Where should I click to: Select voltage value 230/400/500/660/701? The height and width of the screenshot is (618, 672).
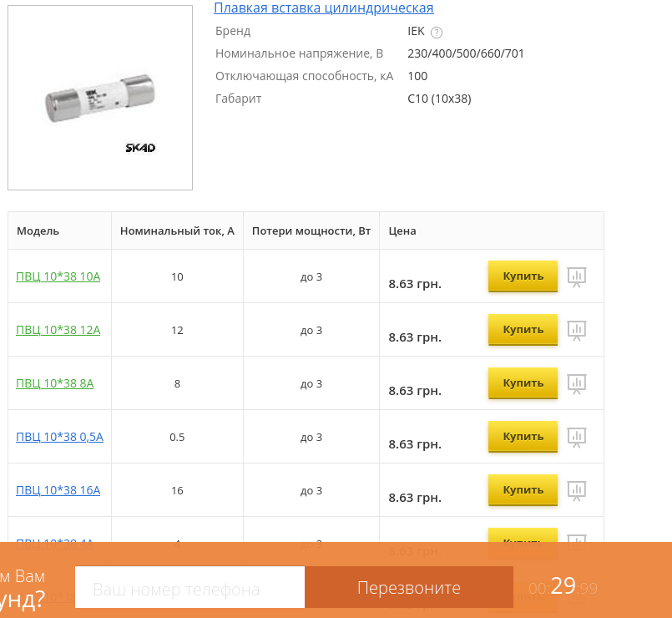(466, 53)
